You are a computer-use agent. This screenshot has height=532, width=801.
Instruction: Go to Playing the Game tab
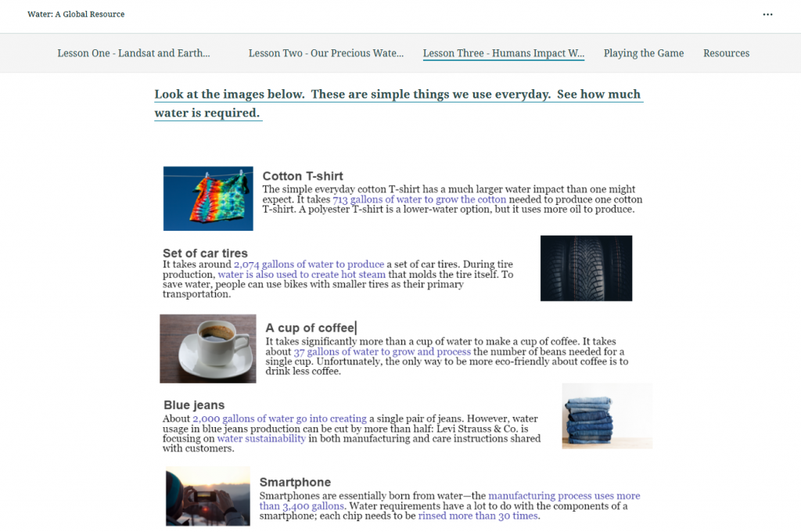point(644,53)
